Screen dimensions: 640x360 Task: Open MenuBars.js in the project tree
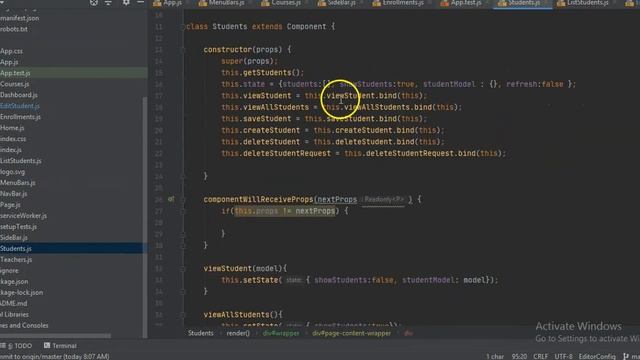pos(18,182)
